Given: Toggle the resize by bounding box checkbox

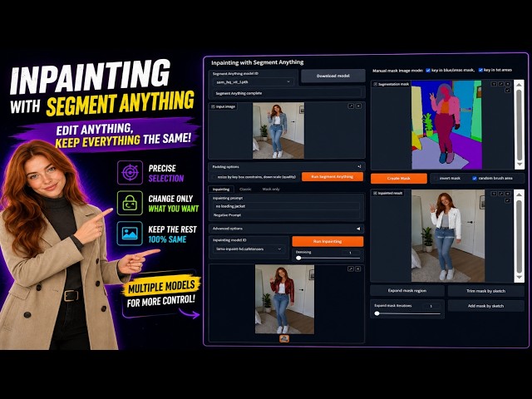Looking at the screenshot, I should tap(214, 177).
